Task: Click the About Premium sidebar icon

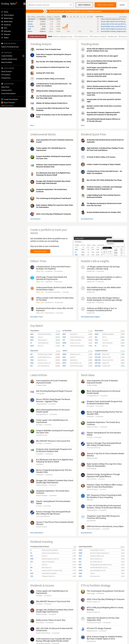Action: coord(2,103)
